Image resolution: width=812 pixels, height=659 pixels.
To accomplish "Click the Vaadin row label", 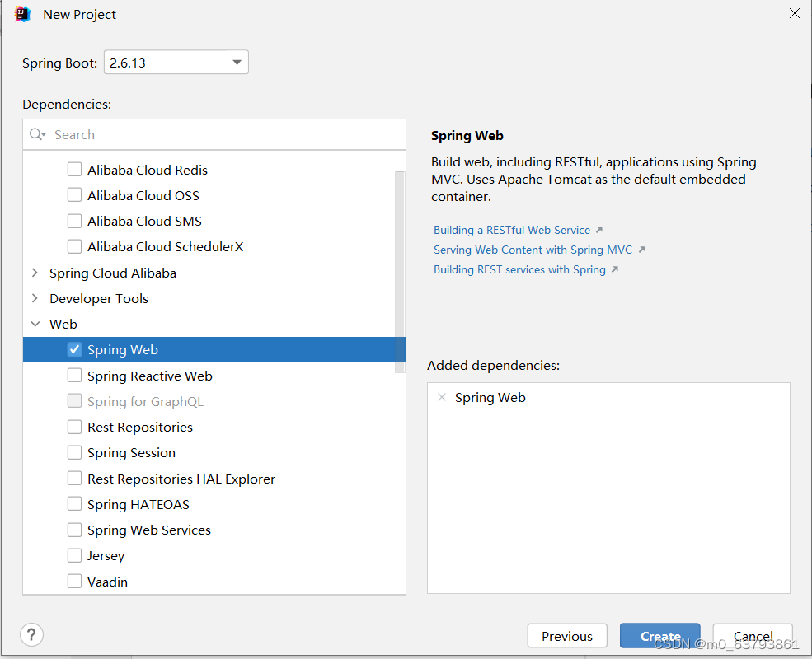I will point(107,582).
